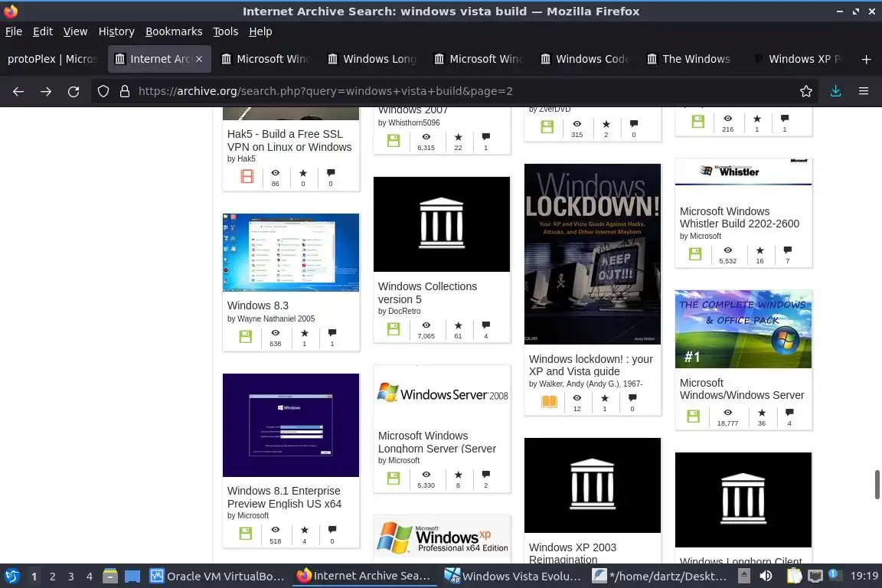This screenshot has width=882, height=588.
Task: Click the views eye icon under Windows 8.1 Enterprise Preview
Action: point(275,530)
